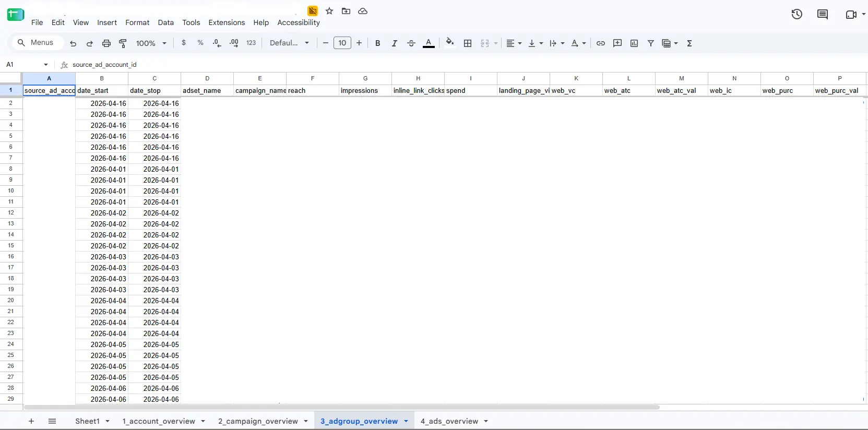Select the font size field

click(342, 43)
